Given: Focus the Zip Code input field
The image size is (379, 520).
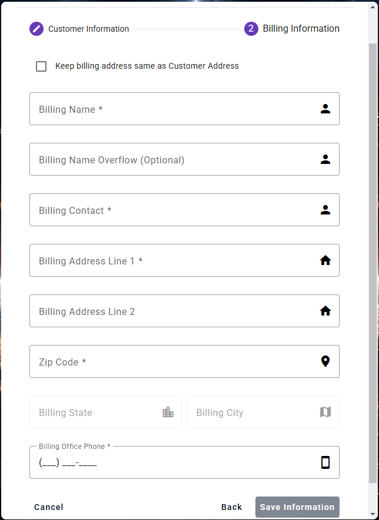Looking at the screenshot, I should (184, 361).
